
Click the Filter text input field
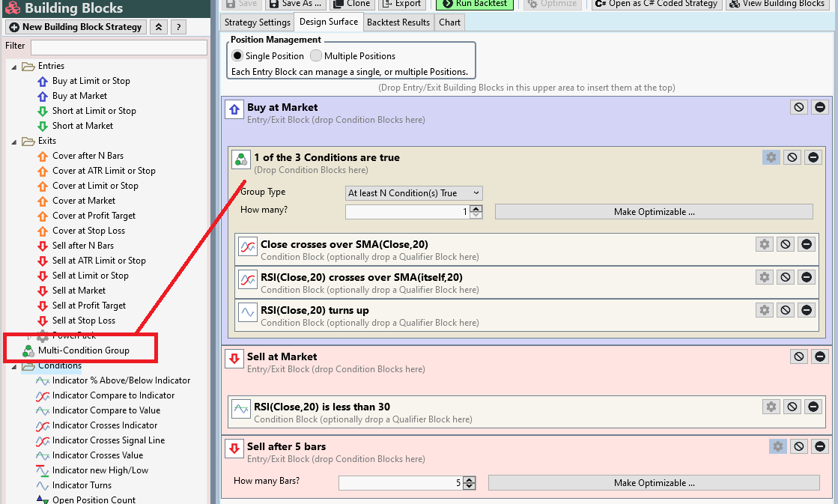point(118,47)
